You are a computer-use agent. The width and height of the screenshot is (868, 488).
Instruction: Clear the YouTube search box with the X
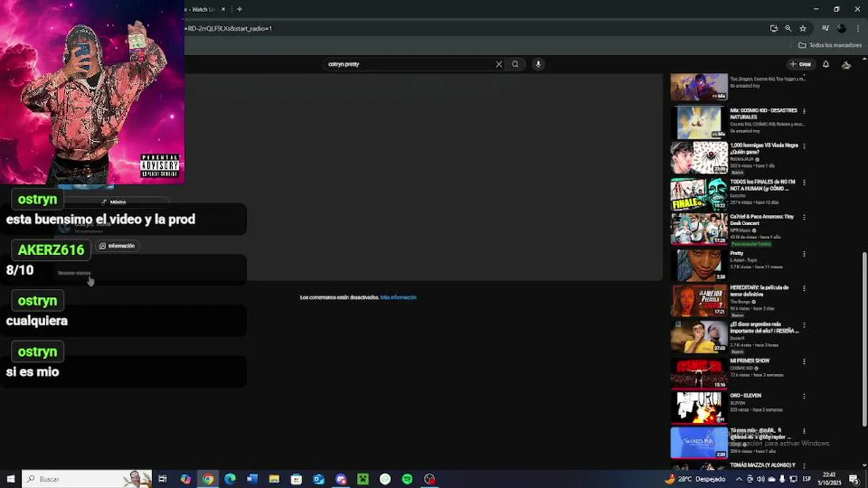pos(499,64)
